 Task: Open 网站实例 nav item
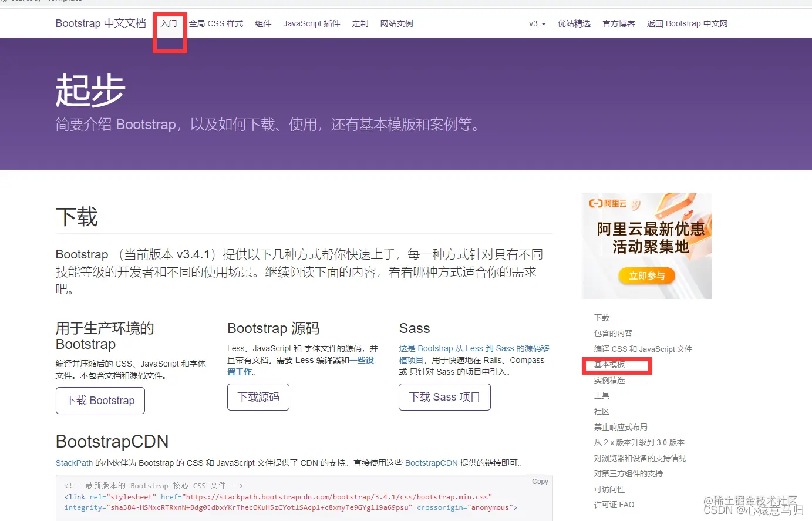point(397,23)
